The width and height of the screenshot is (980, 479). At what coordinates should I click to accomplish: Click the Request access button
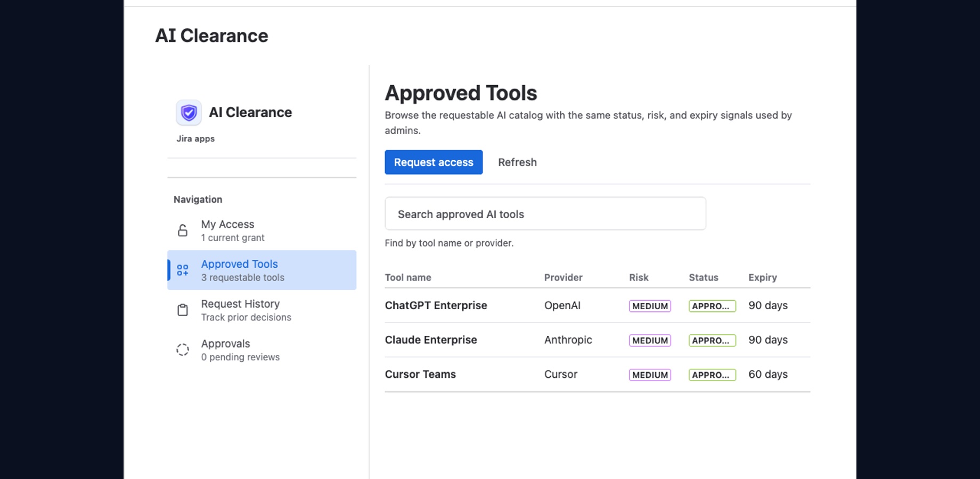pos(434,162)
